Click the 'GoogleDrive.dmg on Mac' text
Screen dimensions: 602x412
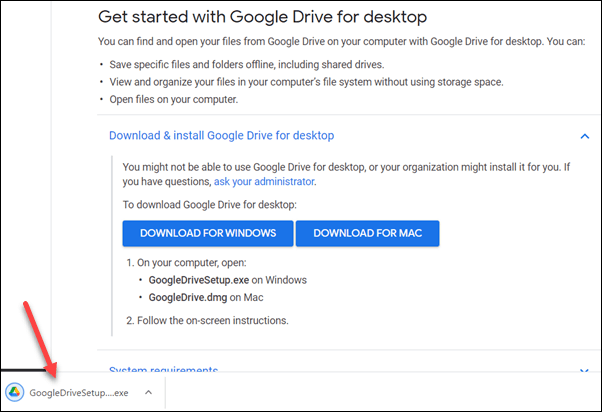(206, 298)
